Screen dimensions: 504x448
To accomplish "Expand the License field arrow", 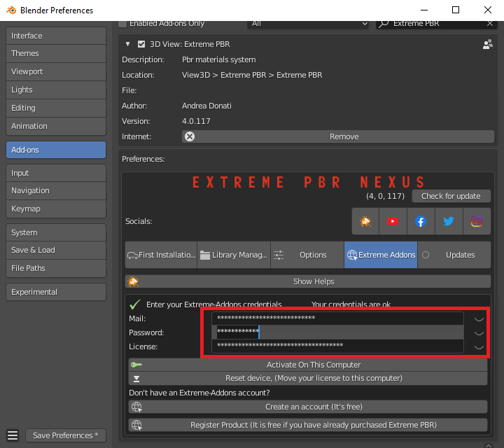I will click(x=479, y=347).
